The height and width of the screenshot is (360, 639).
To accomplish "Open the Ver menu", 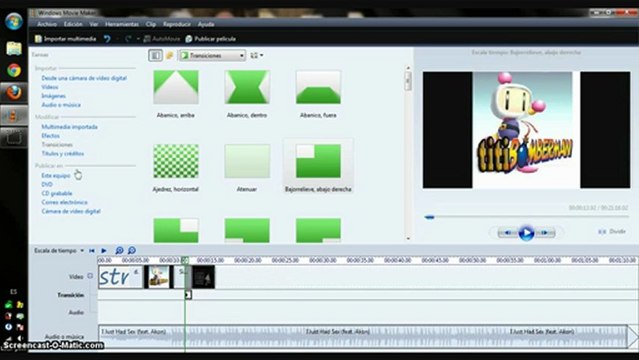I will pos(94,24).
